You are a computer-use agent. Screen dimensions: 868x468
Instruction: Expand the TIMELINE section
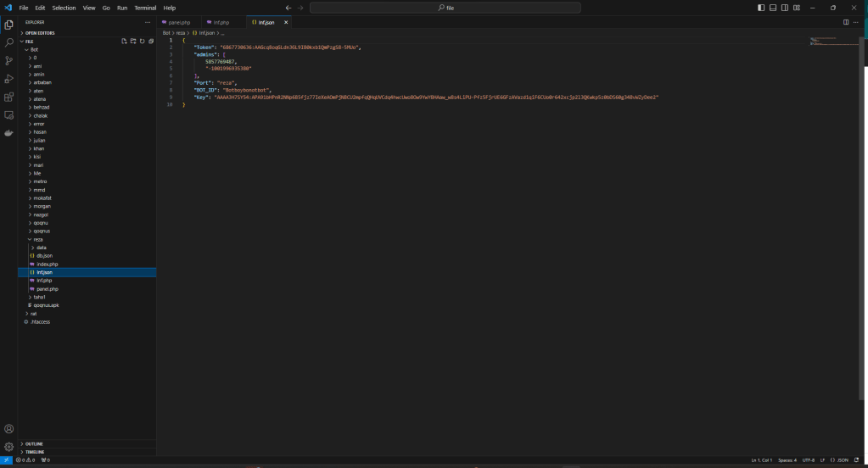pyautogui.click(x=35, y=452)
